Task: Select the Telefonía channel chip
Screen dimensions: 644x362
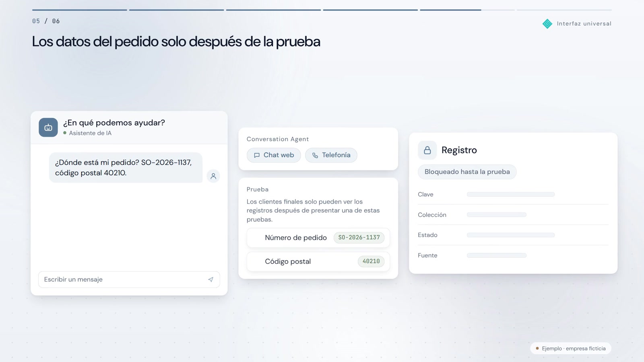Action: (x=331, y=155)
